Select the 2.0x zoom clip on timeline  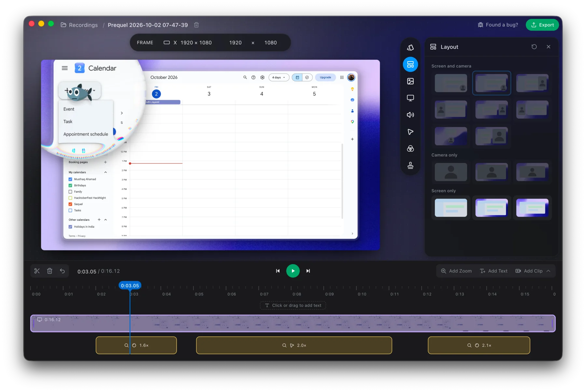tap(294, 345)
